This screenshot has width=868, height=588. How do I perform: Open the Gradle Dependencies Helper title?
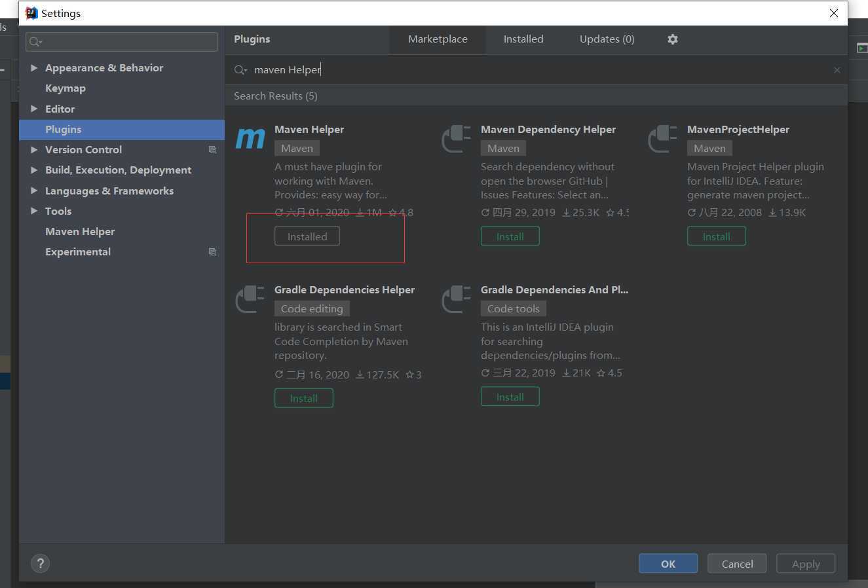(x=345, y=290)
